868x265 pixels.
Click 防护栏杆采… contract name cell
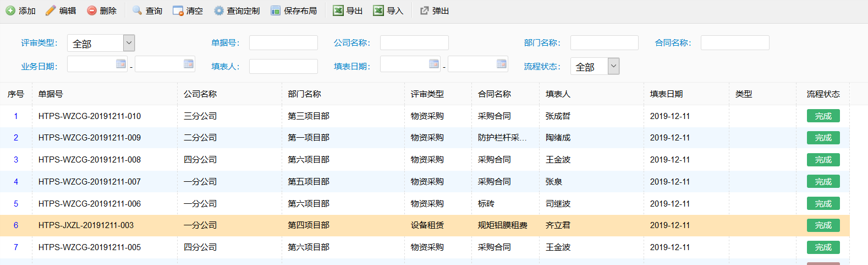point(502,138)
